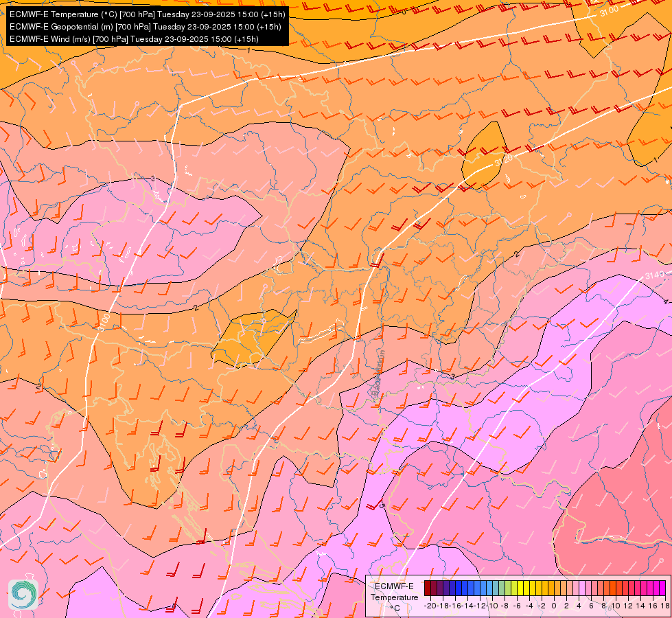Click the '3140' geopotential contour label
Screen dimensions: 672x618
click(654, 275)
